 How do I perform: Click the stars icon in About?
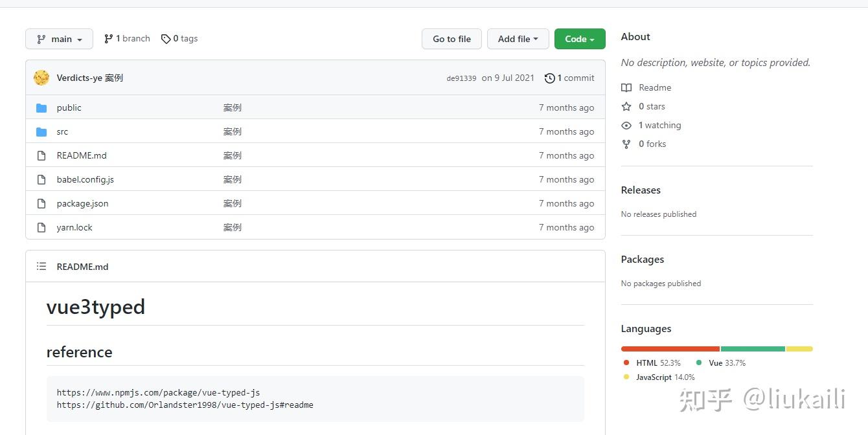click(x=626, y=107)
